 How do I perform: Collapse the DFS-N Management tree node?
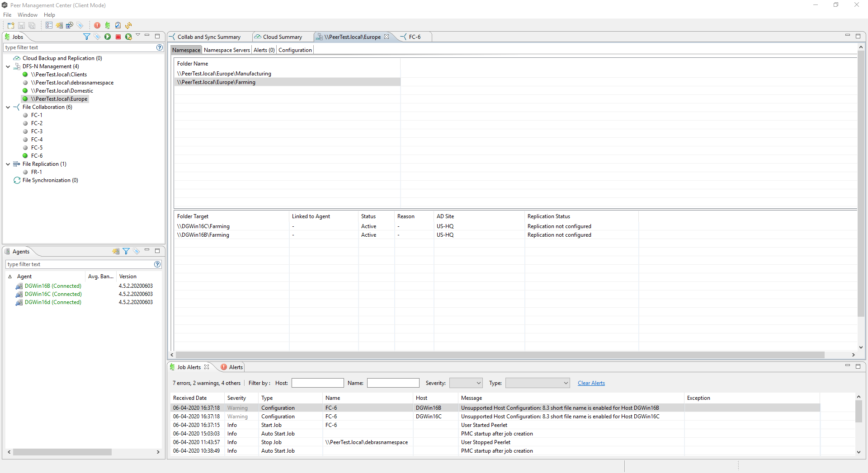click(8, 66)
